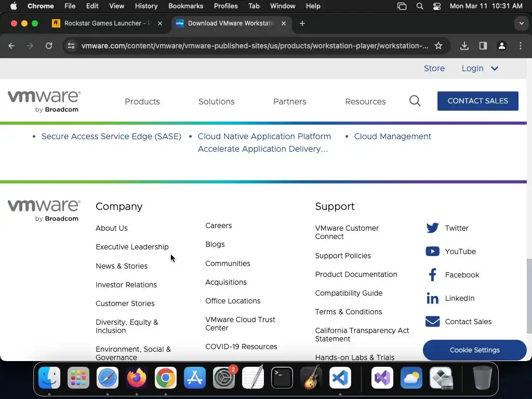Viewport: 532px width, 399px height.
Task: Launch Safari from the Dock
Action: point(108,378)
